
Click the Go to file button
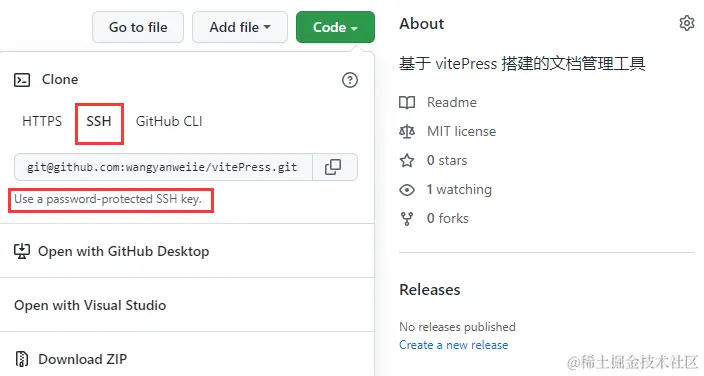138,27
